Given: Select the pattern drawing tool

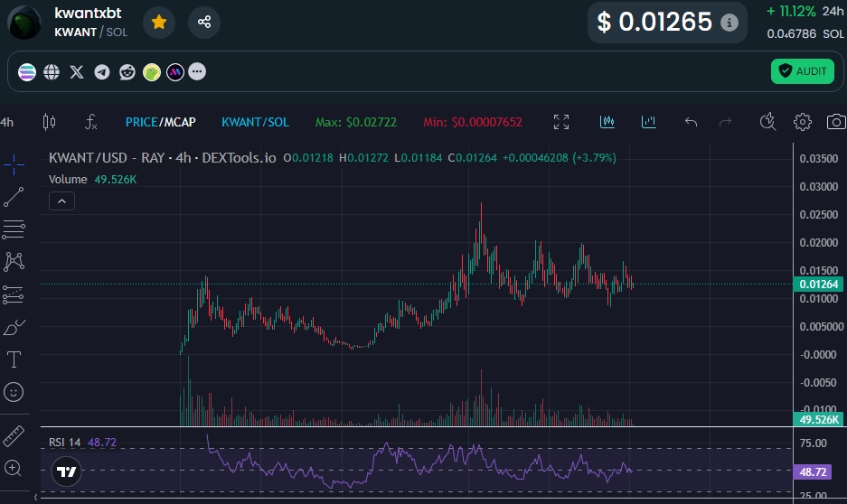Looking at the screenshot, I should click(14, 262).
